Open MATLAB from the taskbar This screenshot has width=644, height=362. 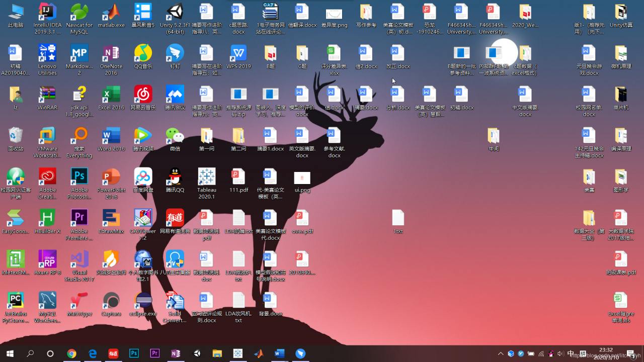[259, 353]
